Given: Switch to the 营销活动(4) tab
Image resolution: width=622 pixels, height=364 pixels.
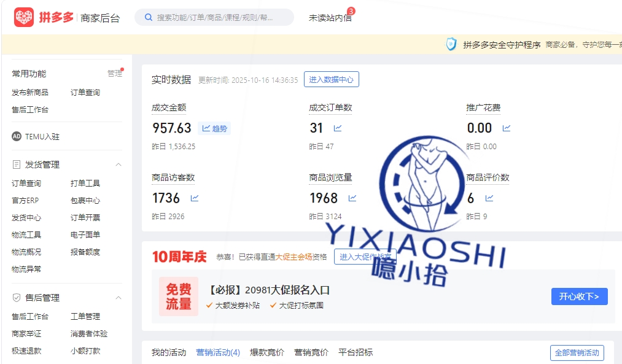Looking at the screenshot, I should pos(218,352).
